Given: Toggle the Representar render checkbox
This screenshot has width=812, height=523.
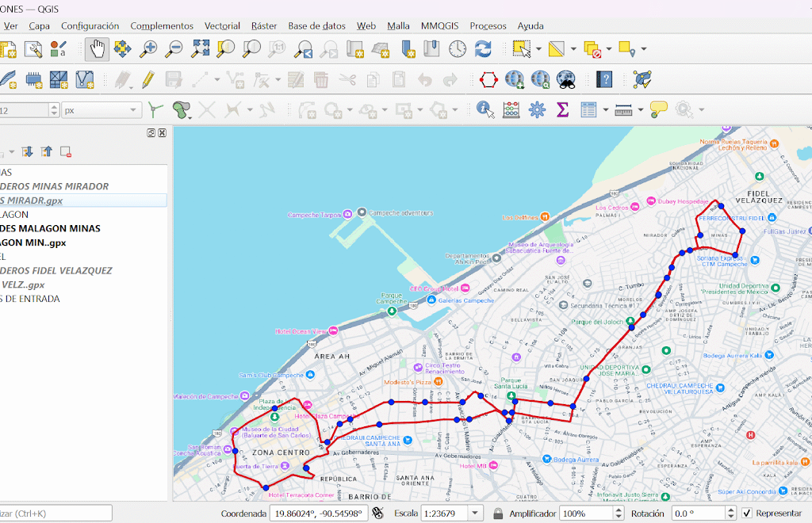Looking at the screenshot, I should pos(746,513).
